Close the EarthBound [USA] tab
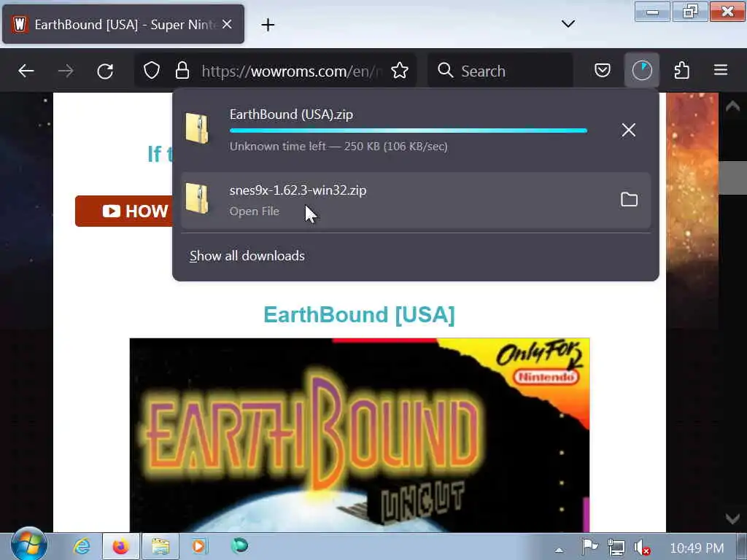The image size is (747, 560). click(228, 24)
